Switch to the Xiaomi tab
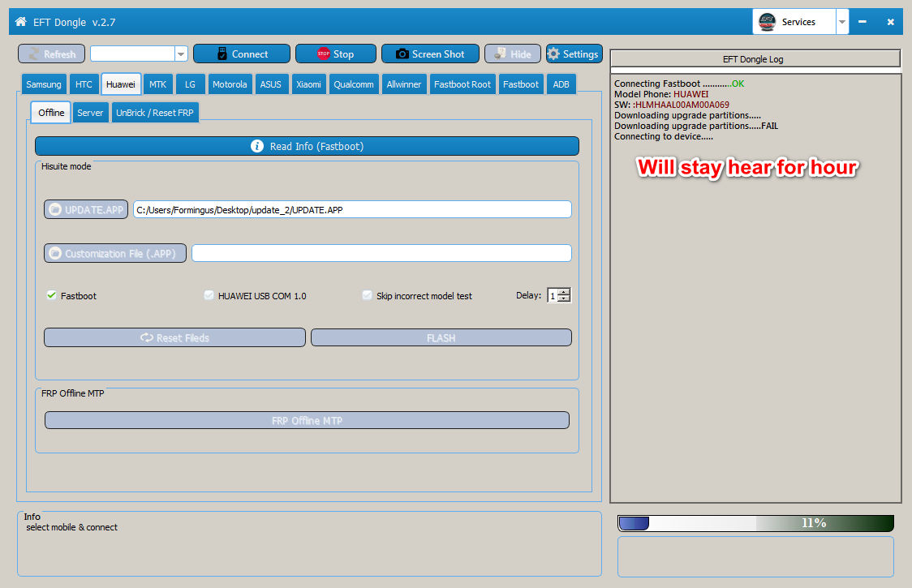This screenshot has width=912, height=588. (308, 84)
